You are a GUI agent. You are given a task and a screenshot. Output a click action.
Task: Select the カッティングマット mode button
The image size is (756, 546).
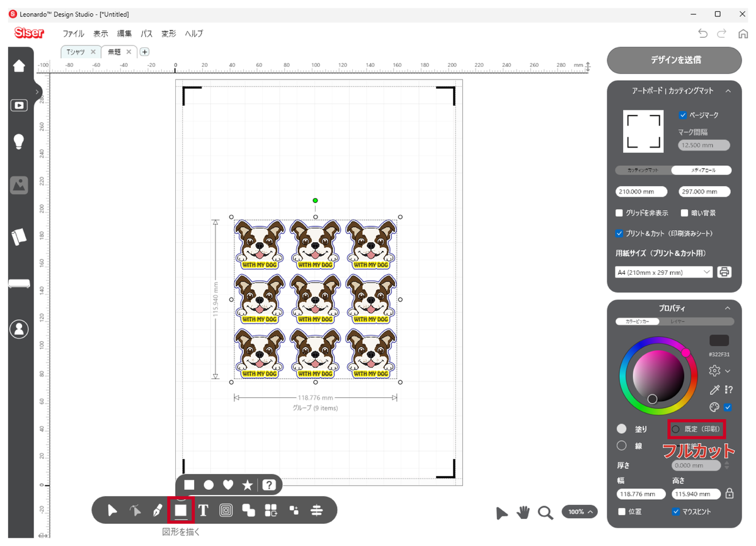(x=643, y=170)
